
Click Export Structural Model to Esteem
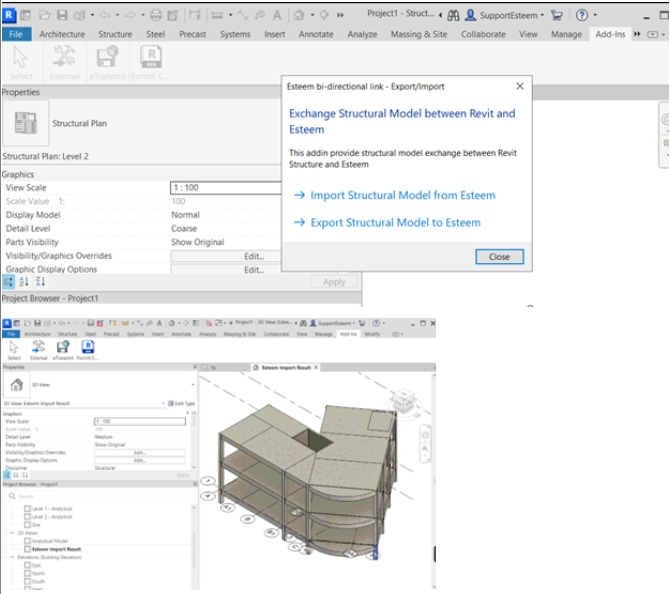[395, 222]
